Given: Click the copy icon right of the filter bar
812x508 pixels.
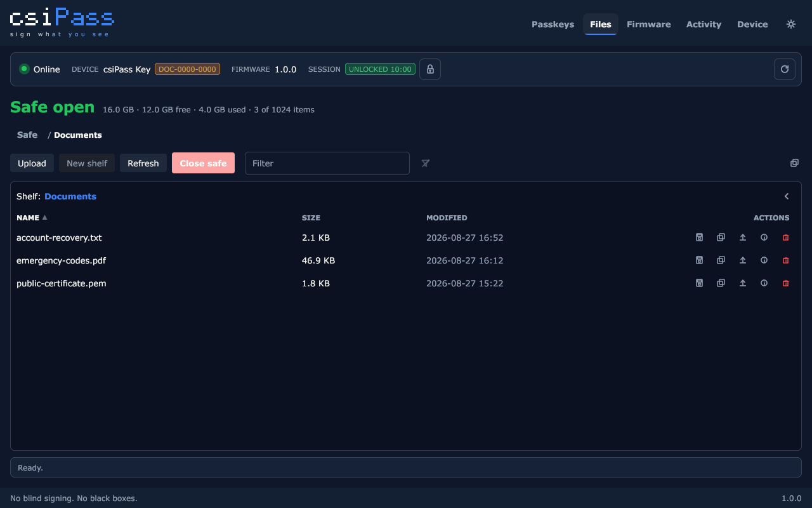Looking at the screenshot, I should click(794, 163).
